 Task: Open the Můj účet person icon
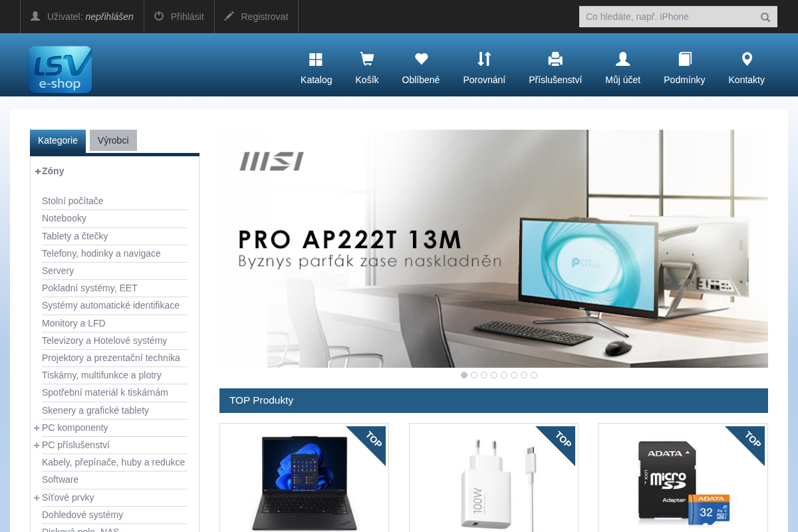tap(622, 59)
